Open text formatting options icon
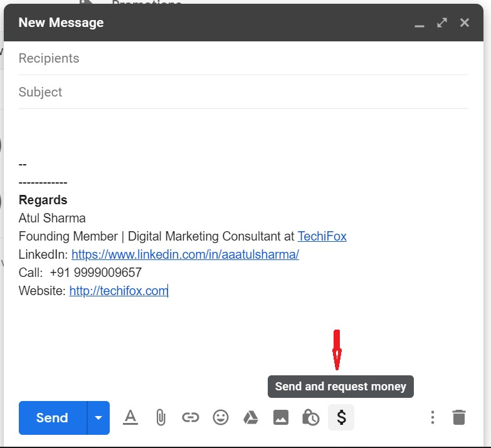491x448 pixels. point(130,418)
